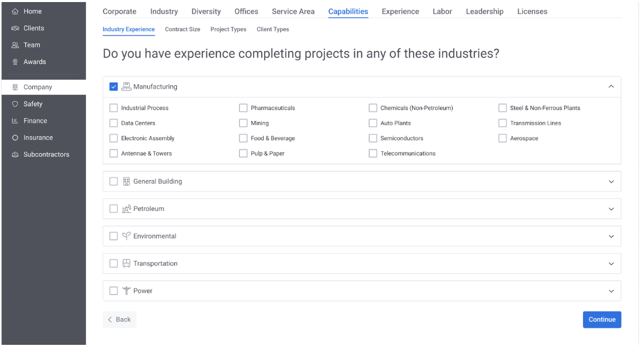The image size is (644, 351).
Task: Expand the Power section chevron
Action: 611,291
